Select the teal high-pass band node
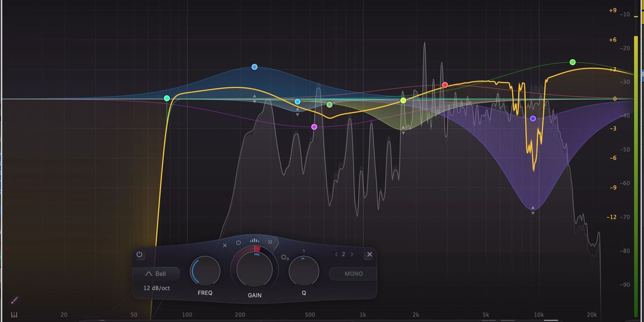Image resolution: width=644 pixels, height=322 pixels. 167,98
